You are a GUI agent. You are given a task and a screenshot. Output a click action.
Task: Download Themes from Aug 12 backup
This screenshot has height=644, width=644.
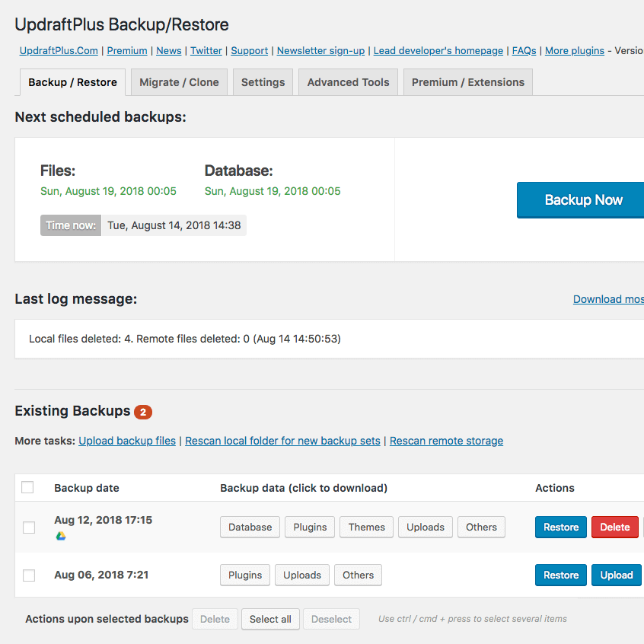367,527
